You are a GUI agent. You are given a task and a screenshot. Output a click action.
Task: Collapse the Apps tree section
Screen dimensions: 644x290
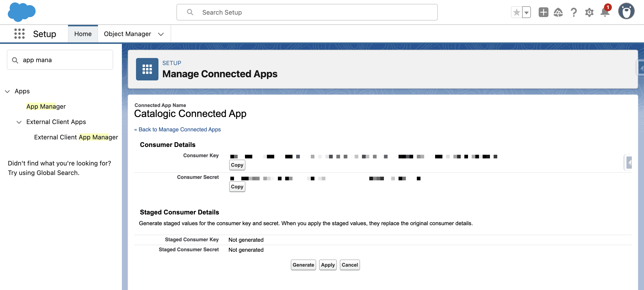(x=8, y=91)
